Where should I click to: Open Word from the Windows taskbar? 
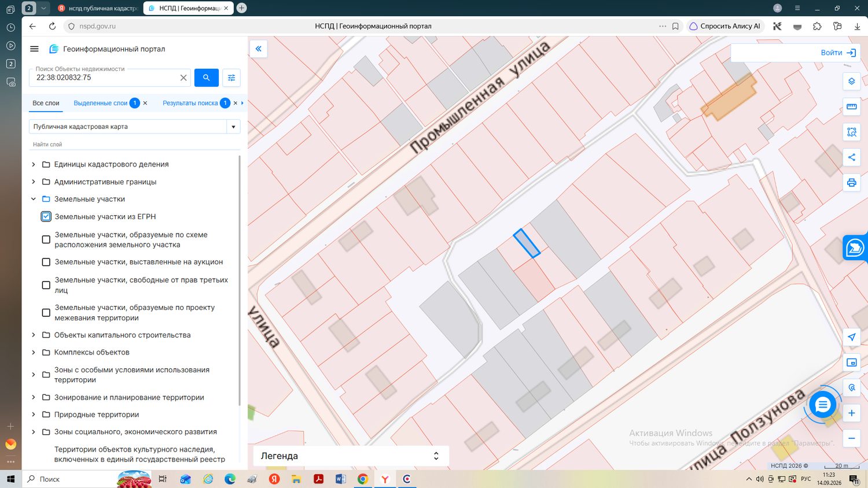pos(340,479)
